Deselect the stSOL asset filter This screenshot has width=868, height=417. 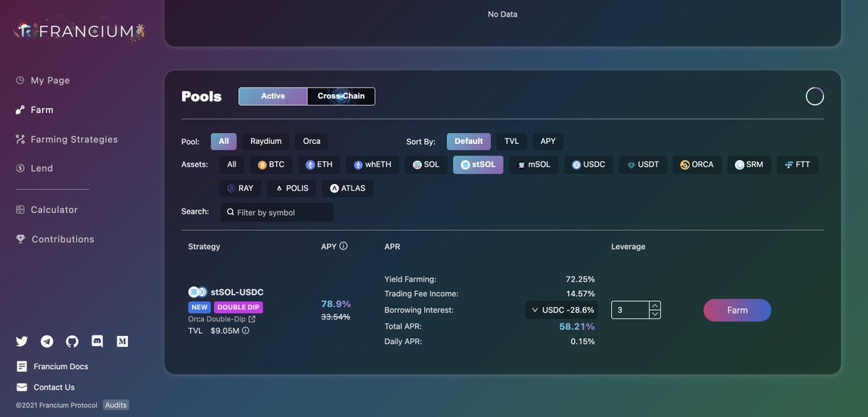coord(477,164)
